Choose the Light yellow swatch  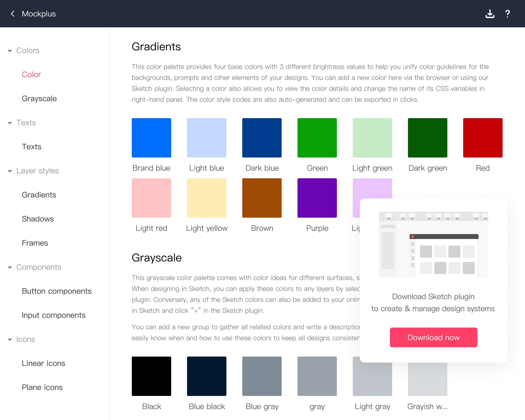(206, 198)
